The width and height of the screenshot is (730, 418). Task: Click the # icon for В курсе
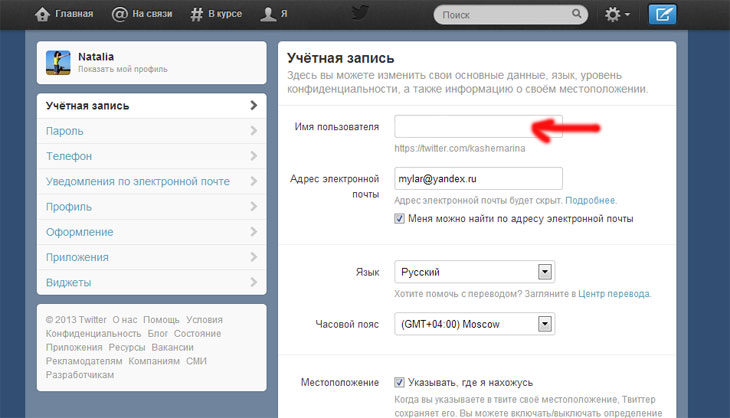pos(196,14)
